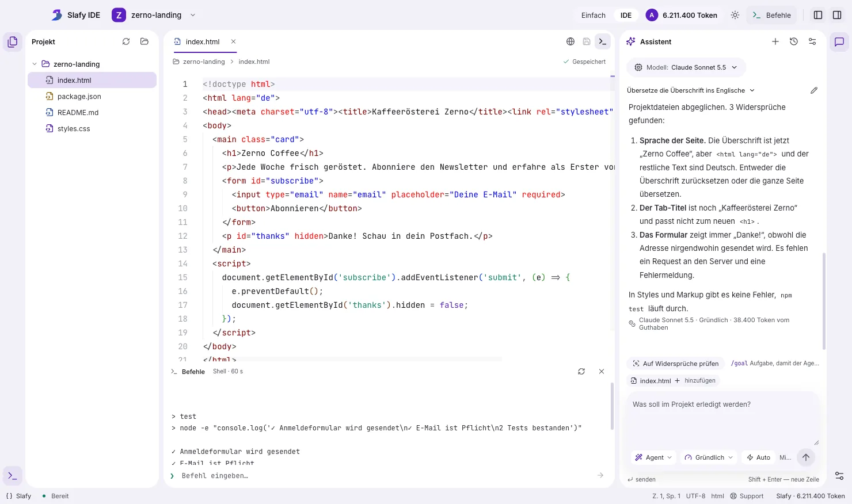Switch the theme with the sun icon
This screenshot has width=852, height=504.
735,16
